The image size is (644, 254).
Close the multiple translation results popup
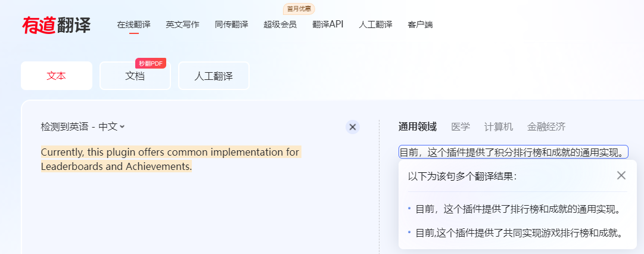(x=621, y=175)
